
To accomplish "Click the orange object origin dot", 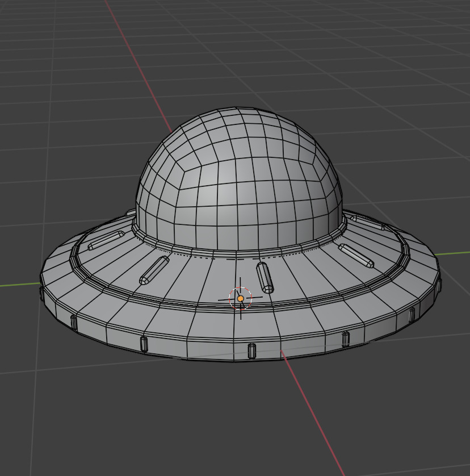I will (x=240, y=299).
